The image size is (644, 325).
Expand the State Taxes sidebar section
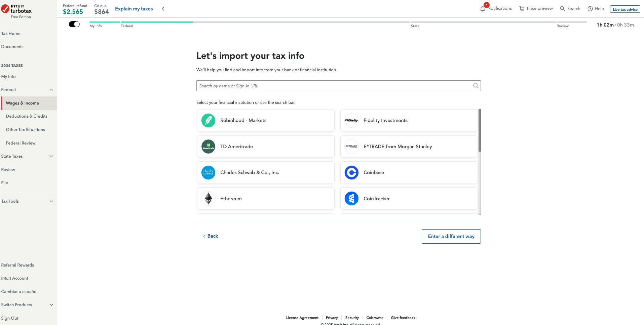[x=51, y=156]
